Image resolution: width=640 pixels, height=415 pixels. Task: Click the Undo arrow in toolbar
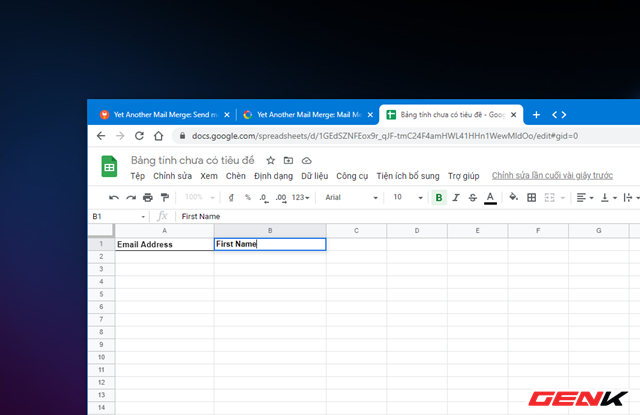(x=114, y=198)
